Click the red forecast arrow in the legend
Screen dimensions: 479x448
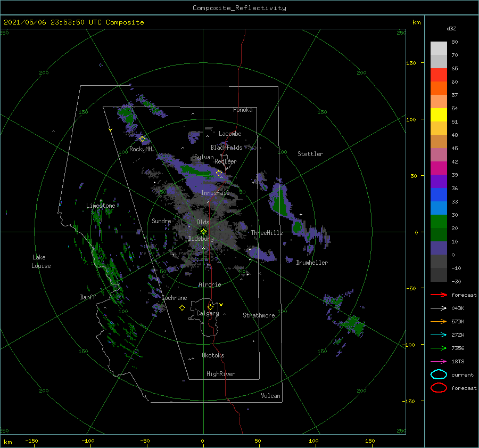pos(439,295)
